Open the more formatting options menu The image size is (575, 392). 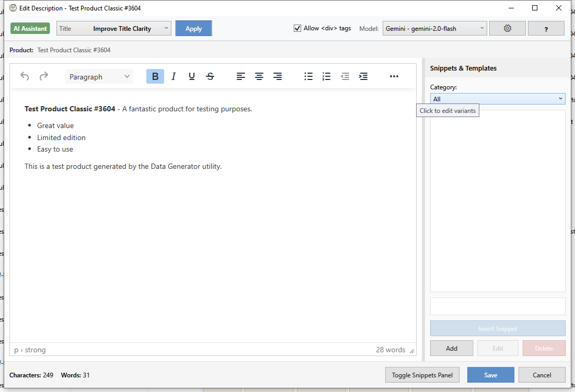click(394, 76)
